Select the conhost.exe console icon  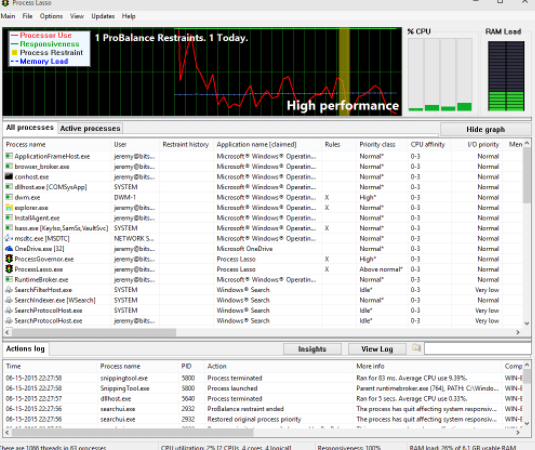pos(9,176)
